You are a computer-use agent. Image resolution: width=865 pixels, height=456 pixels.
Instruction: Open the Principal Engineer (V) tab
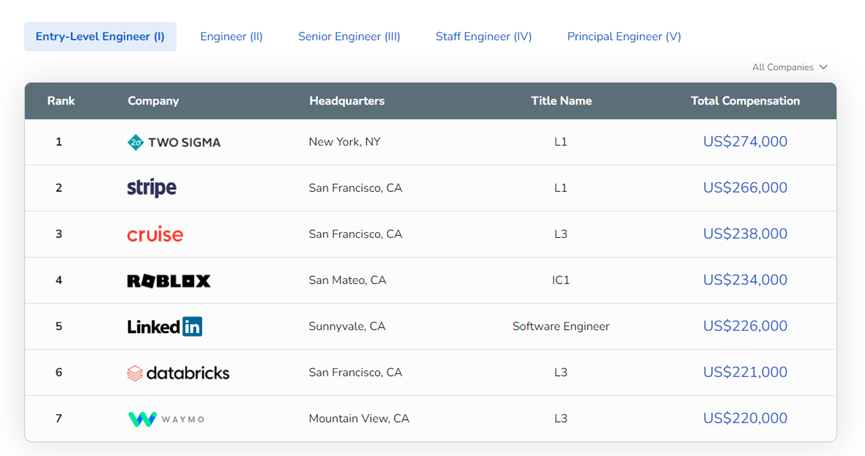(624, 37)
